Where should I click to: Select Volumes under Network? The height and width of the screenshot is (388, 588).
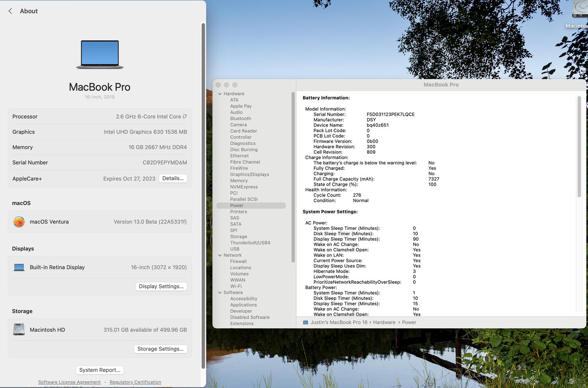[x=239, y=274]
